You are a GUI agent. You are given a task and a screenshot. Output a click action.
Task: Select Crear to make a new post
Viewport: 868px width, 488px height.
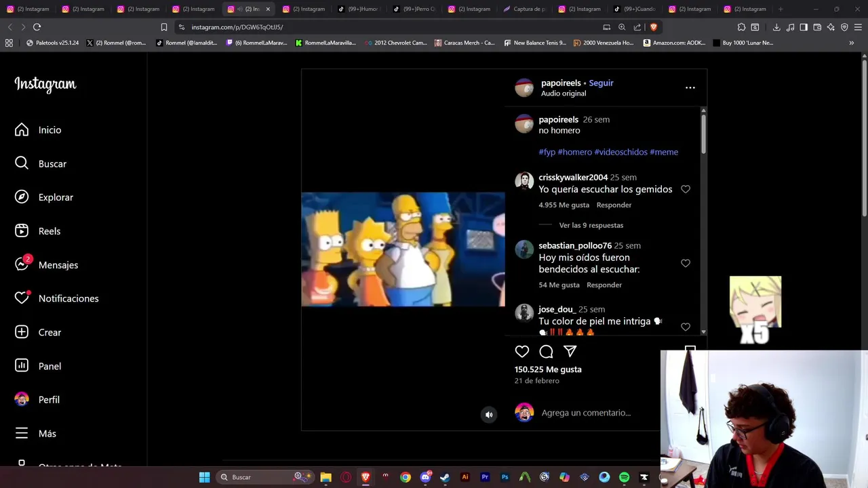coord(38,332)
